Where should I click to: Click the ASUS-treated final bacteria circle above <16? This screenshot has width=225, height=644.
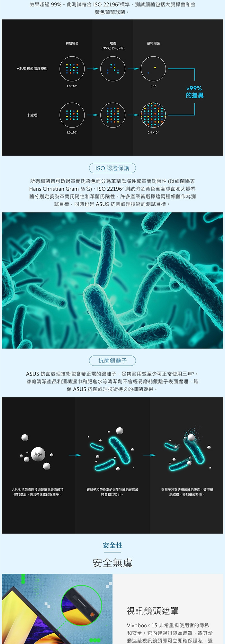click(153, 69)
